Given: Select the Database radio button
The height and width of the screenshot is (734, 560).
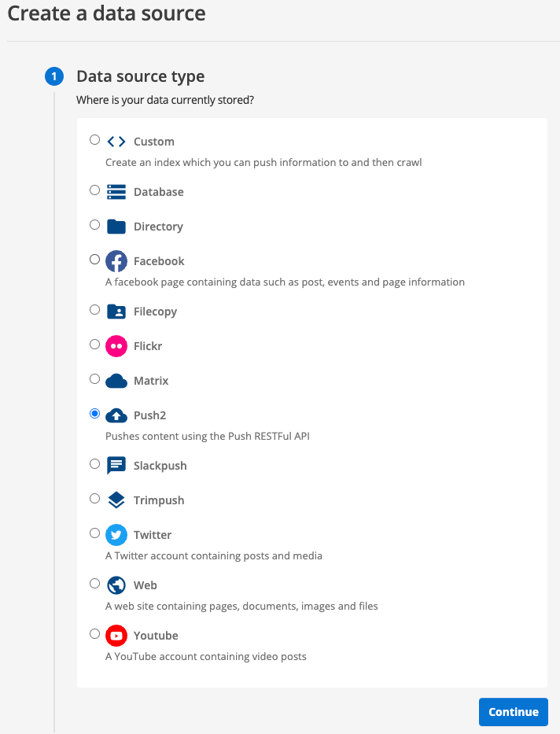Looking at the screenshot, I should (x=94, y=190).
